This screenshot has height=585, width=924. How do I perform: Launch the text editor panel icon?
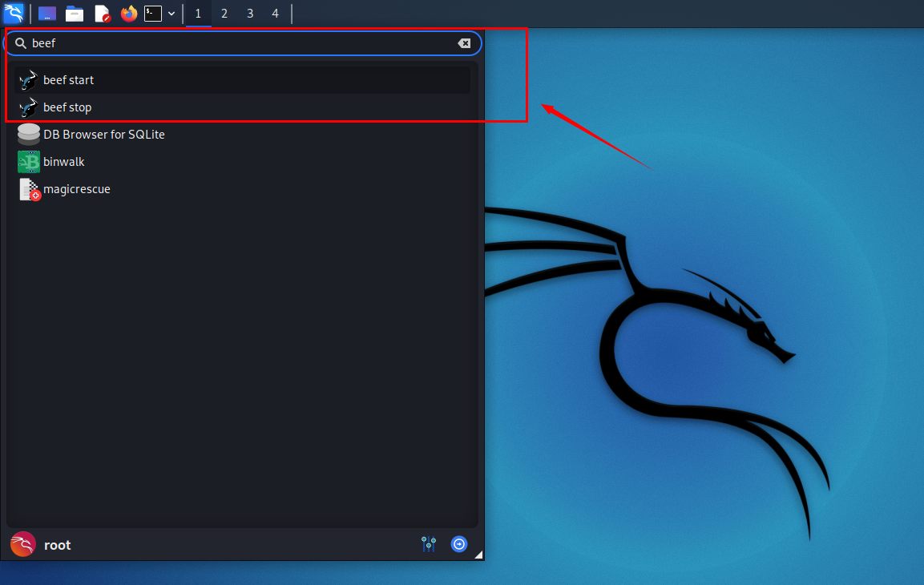102,13
